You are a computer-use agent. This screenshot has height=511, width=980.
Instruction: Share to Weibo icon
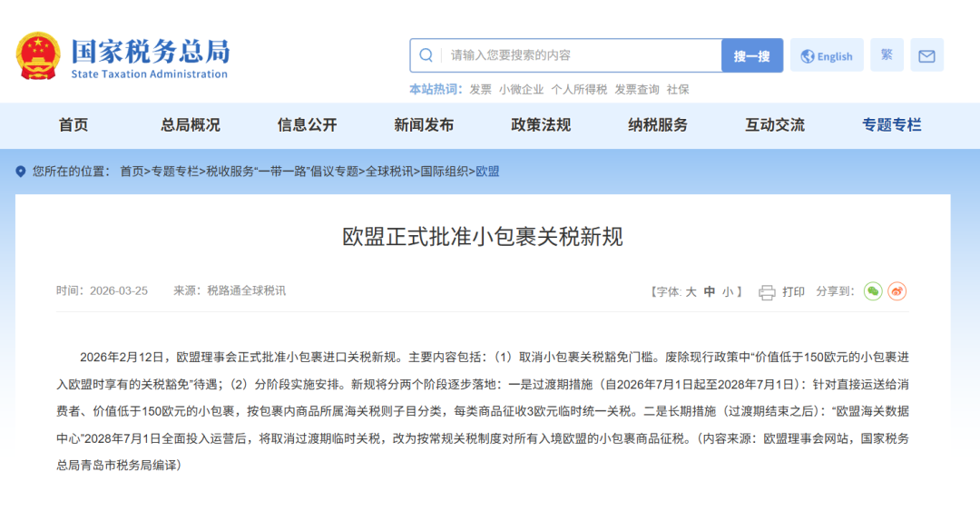(897, 291)
